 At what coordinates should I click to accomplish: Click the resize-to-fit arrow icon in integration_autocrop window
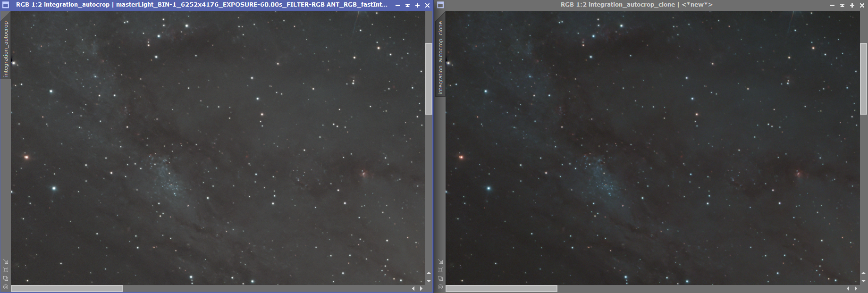(6, 261)
